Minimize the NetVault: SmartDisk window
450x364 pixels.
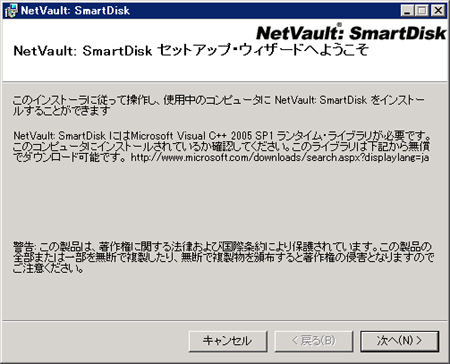(x=407, y=11)
